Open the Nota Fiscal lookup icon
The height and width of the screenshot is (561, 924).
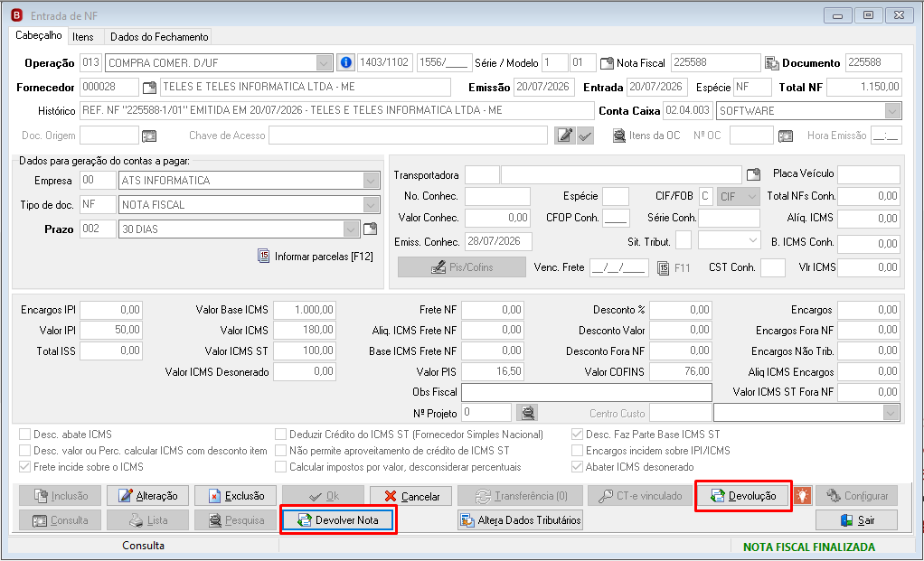[607, 63]
